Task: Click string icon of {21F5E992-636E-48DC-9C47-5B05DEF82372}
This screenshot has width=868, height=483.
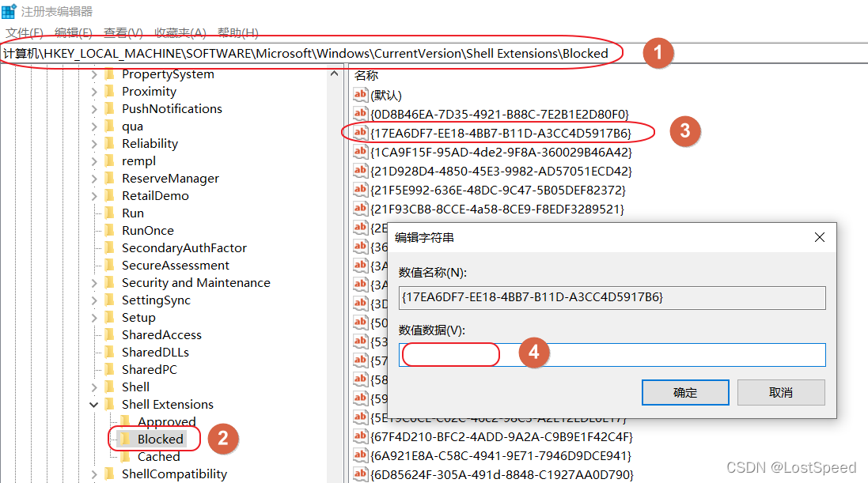Action: click(360, 190)
